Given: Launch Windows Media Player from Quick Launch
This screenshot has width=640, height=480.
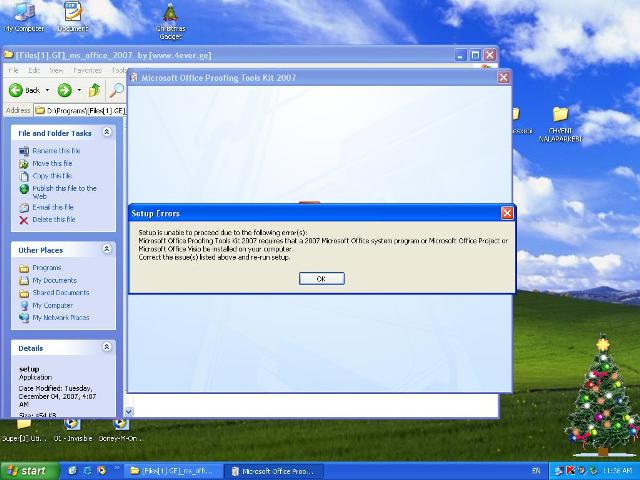Looking at the screenshot, I should tap(102, 471).
